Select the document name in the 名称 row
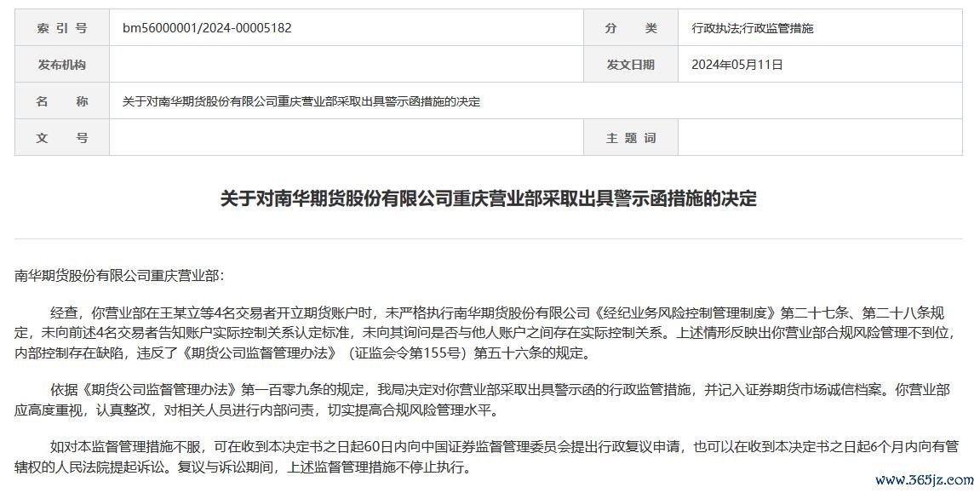The height and width of the screenshot is (493, 980). click(301, 101)
